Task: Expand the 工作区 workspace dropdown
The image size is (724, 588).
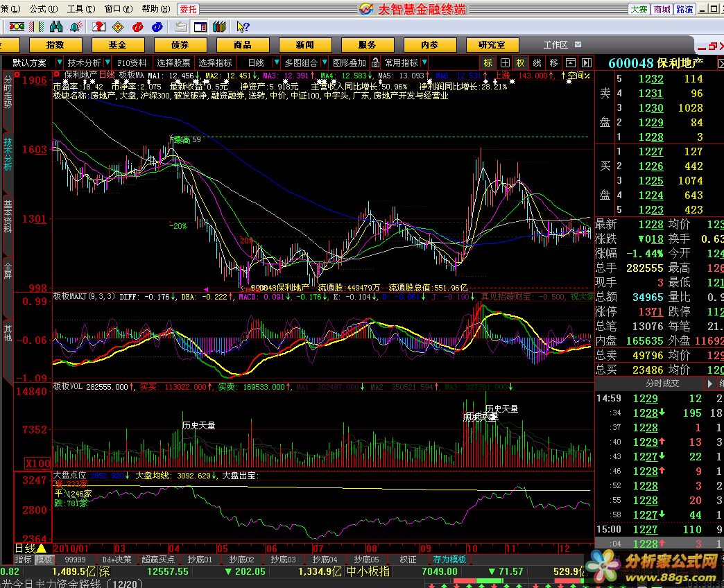Action: pos(578,44)
